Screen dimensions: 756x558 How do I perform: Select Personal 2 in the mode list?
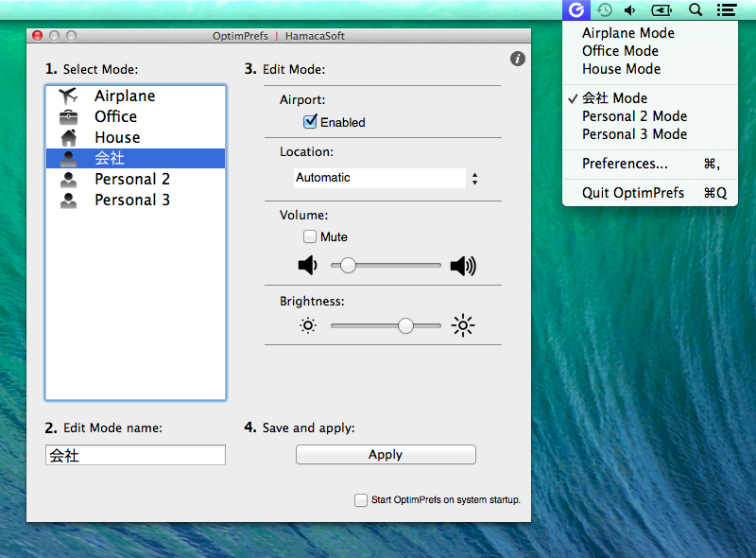point(135,180)
